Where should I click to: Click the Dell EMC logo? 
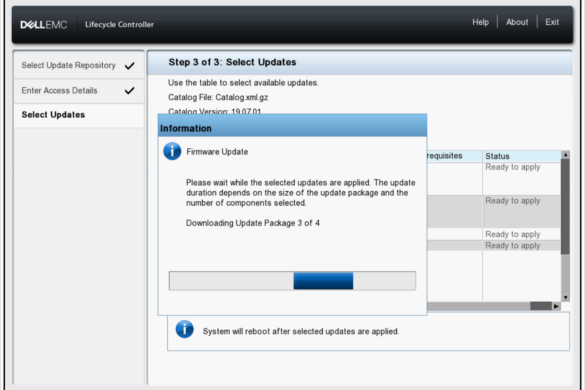point(44,25)
